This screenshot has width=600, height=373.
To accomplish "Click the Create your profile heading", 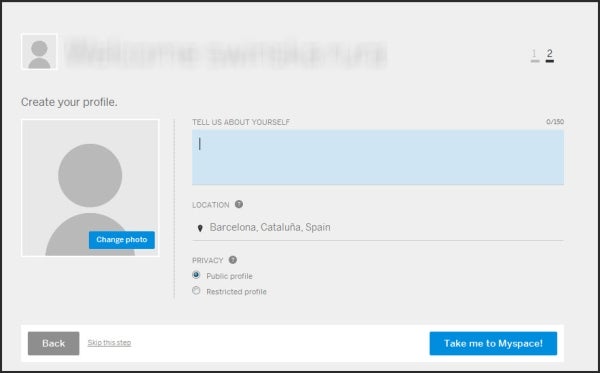I will pos(69,102).
